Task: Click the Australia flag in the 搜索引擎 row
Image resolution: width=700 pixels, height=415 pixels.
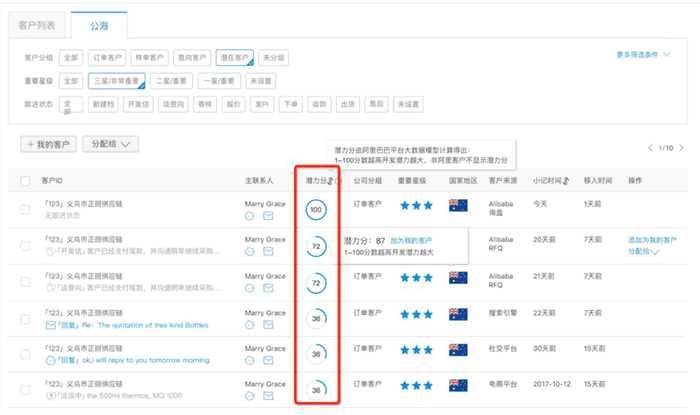Action: point(458,314)
